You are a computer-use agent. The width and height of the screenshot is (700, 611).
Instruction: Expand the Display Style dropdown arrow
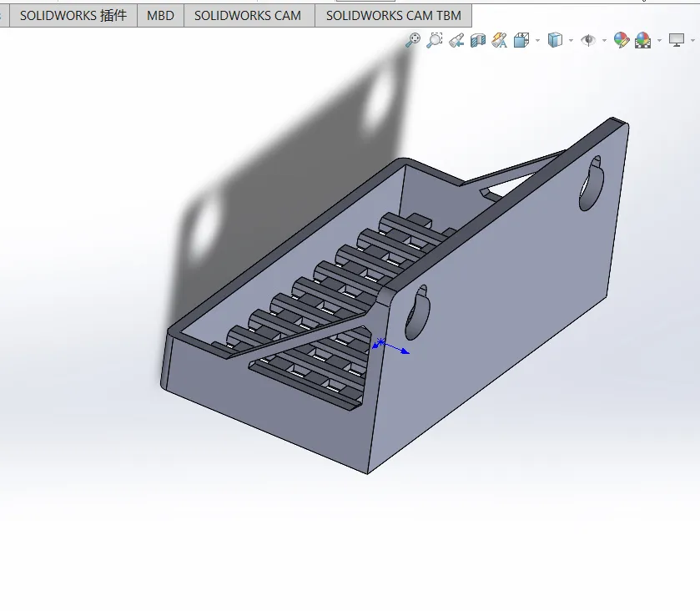571,41
